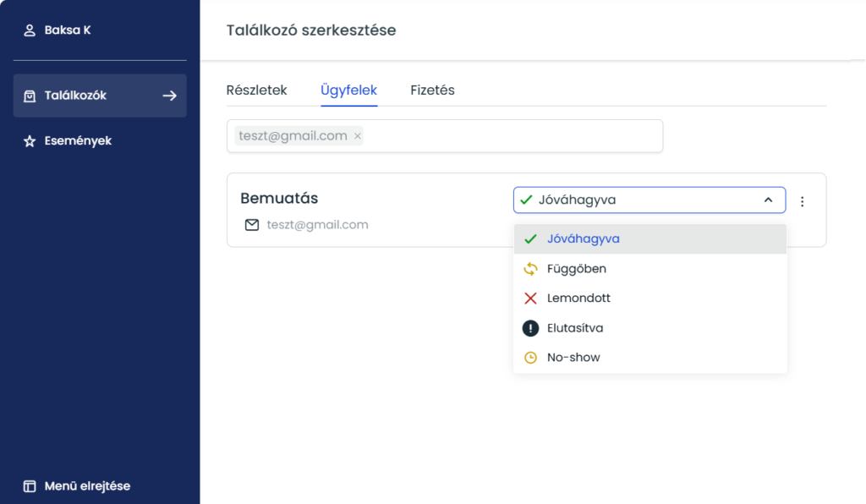Choose Lemondott from the dropdown list

(x=578, y=299)
